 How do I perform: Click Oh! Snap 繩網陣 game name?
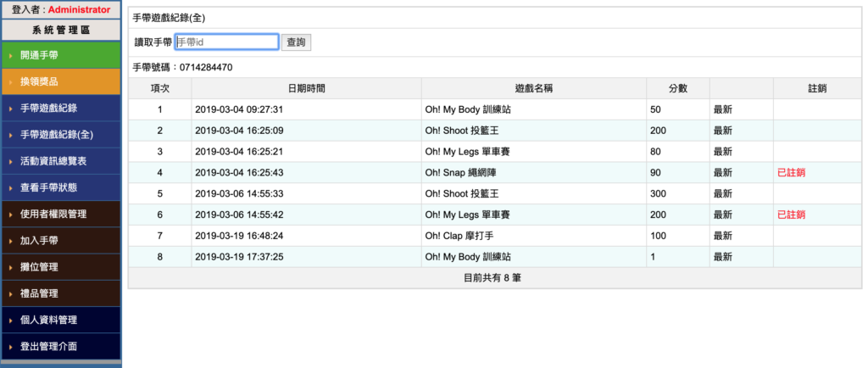tap(460, 173)
